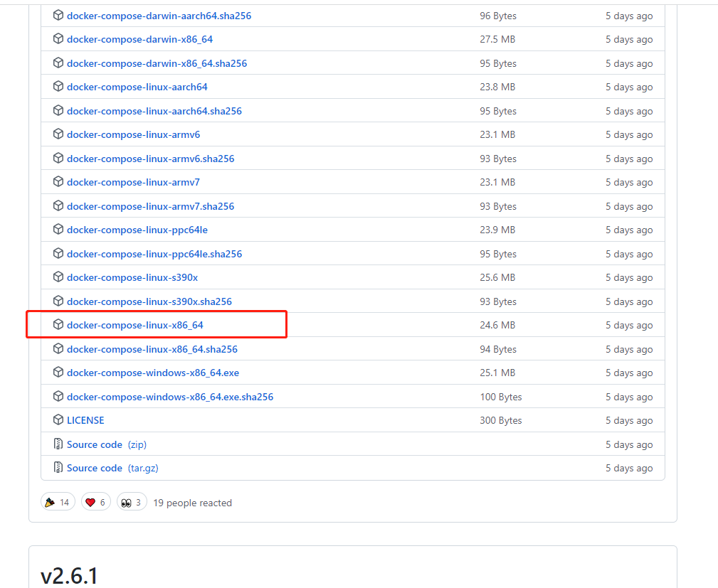Open docker-compose-linux-armv6.sha256 link
The height and width of the screenshot is (588, 718).
[150, 159]
